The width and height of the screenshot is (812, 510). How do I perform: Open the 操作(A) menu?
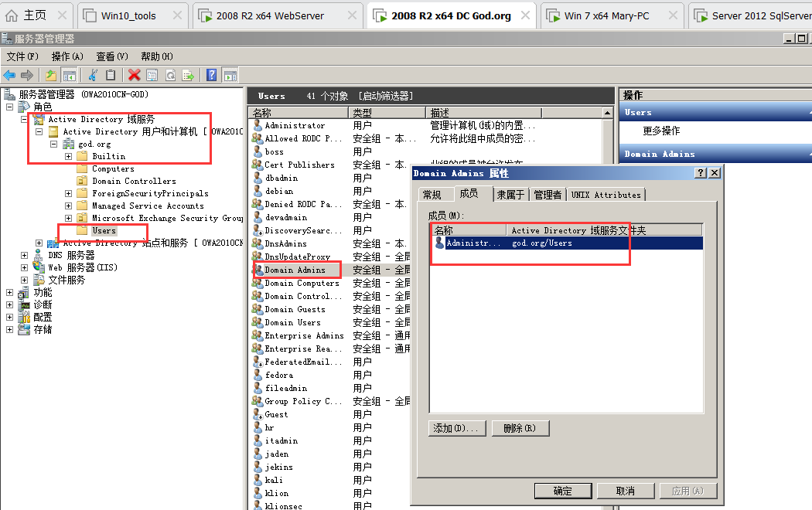coord(67,56)
